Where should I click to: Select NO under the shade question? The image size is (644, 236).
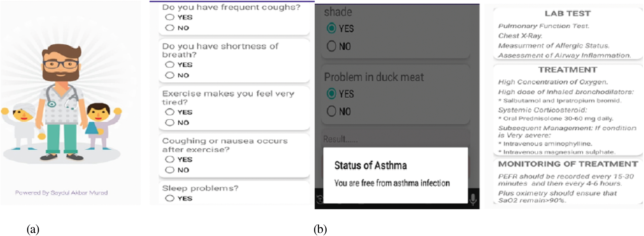pos(331,46)
